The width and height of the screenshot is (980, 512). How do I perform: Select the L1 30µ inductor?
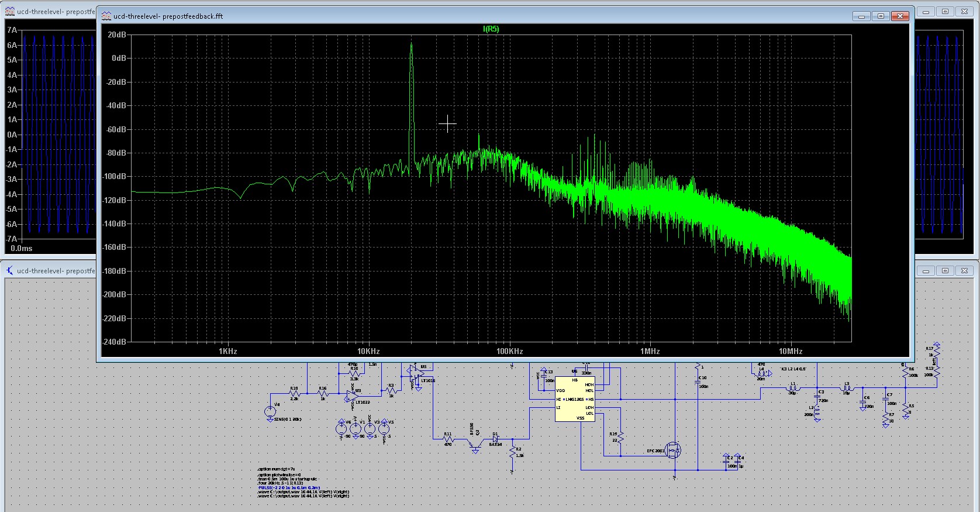coord(793,387)
